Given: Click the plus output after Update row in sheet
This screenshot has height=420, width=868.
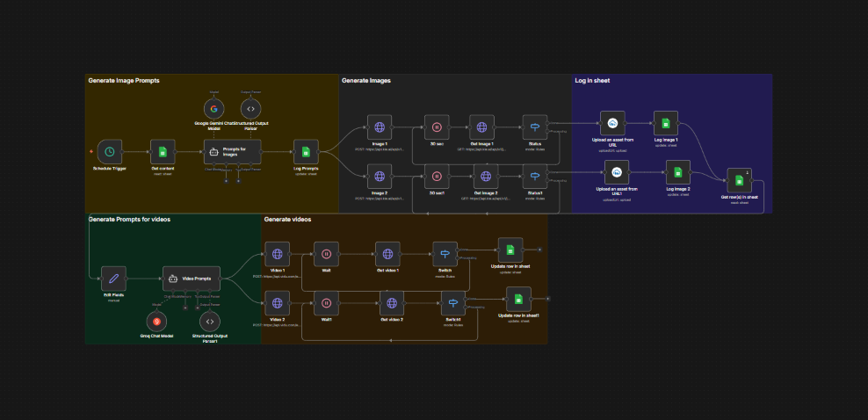Looking at the screenshot, I should click(539, 250).
